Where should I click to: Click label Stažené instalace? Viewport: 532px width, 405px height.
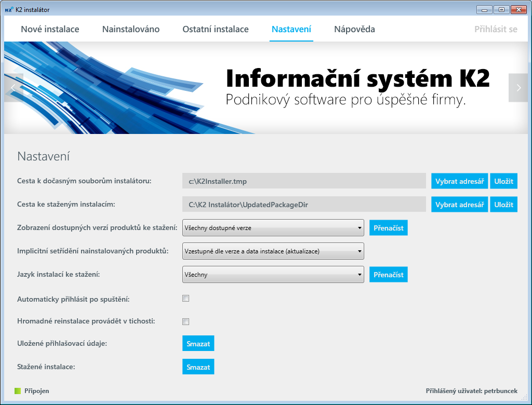click(46, 367)
